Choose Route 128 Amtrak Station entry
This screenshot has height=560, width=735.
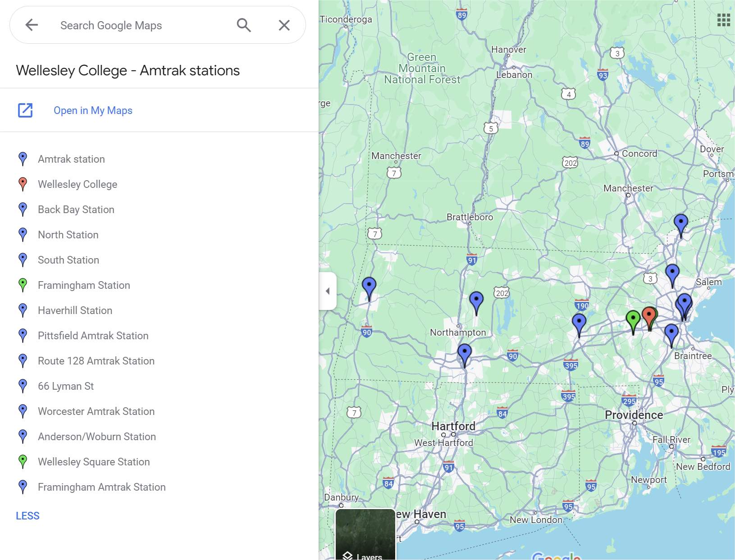click(96, 361)
